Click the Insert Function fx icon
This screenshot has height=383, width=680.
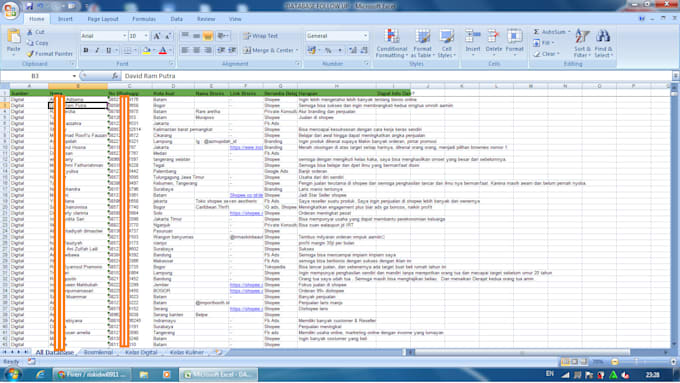[115, 76]
